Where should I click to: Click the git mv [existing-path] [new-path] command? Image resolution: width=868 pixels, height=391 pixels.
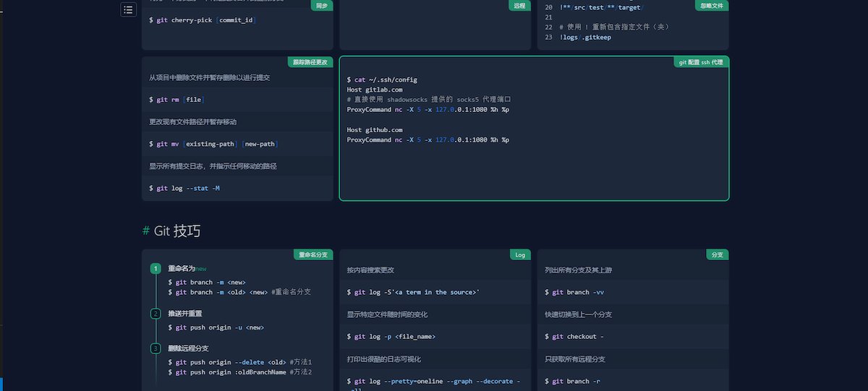(213, 145)
